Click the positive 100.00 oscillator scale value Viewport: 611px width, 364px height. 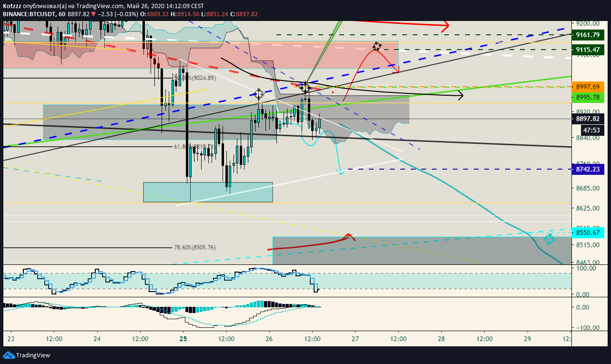pos(587,268)
